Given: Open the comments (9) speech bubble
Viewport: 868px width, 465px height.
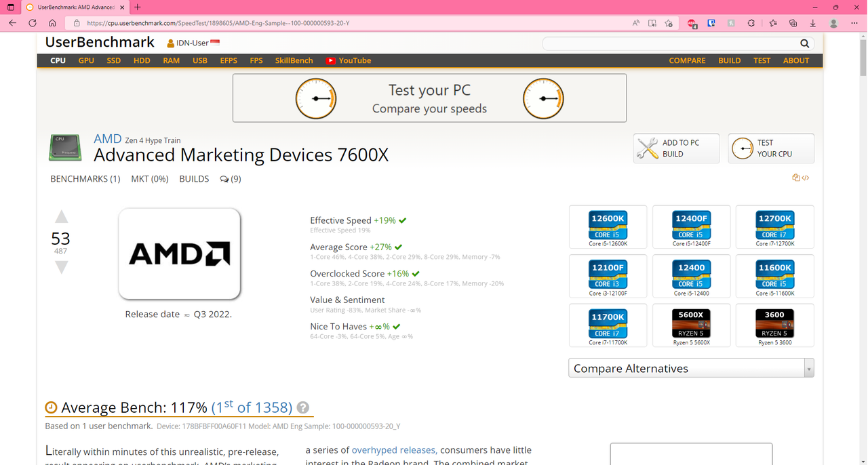Looking at the screenshot, I should [231, 179].
